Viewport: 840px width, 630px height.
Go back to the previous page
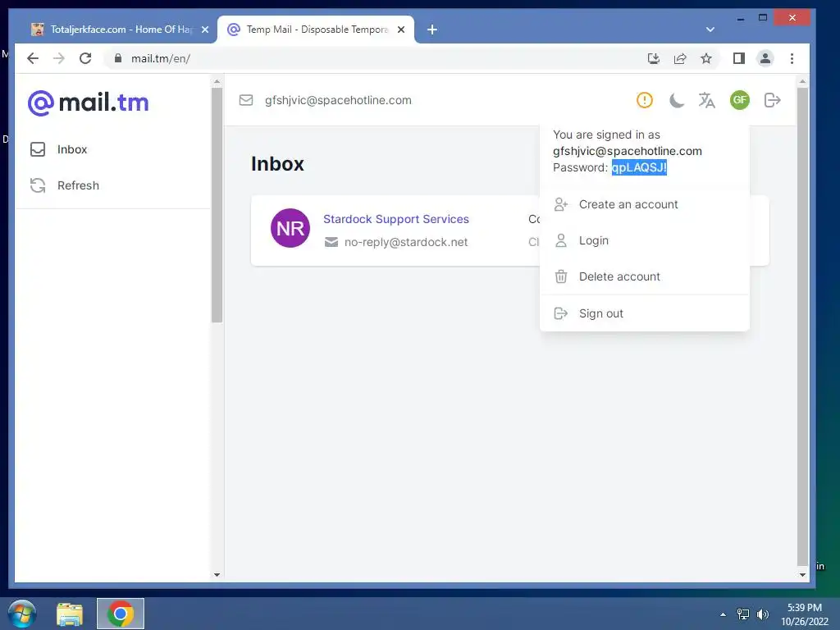[x=33, y=58]
